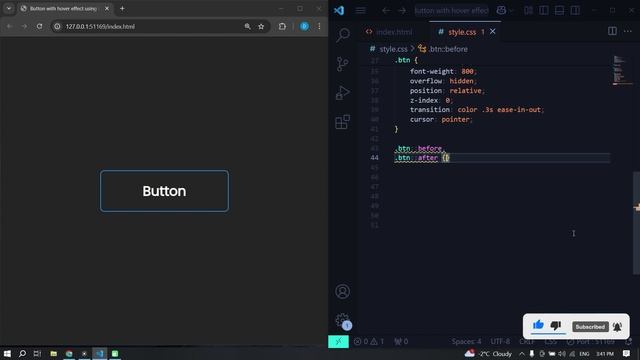Click the remote window indicator in status bar

point(338,341)
